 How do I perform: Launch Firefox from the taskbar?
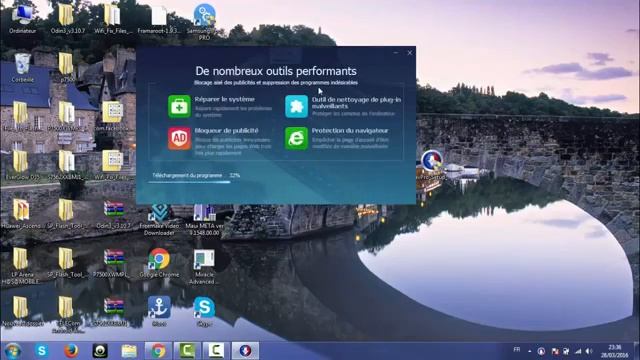(x=71, y=351)
